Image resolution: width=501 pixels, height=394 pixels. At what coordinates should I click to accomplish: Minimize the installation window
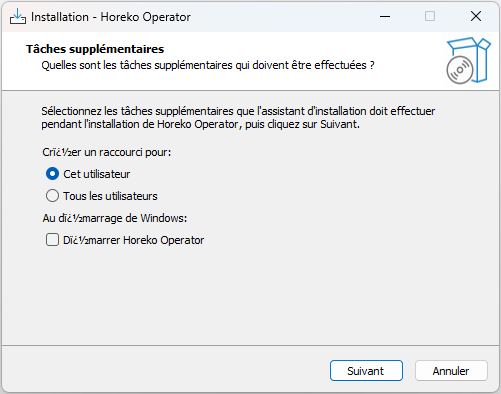coord(385,16)
